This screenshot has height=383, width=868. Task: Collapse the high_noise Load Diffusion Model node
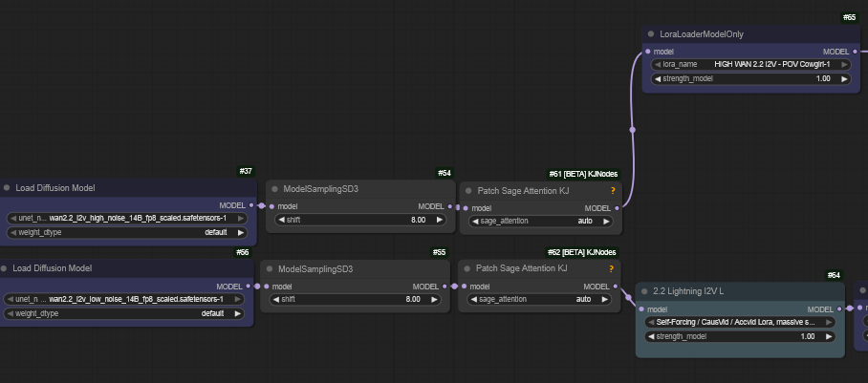(6, 188)
